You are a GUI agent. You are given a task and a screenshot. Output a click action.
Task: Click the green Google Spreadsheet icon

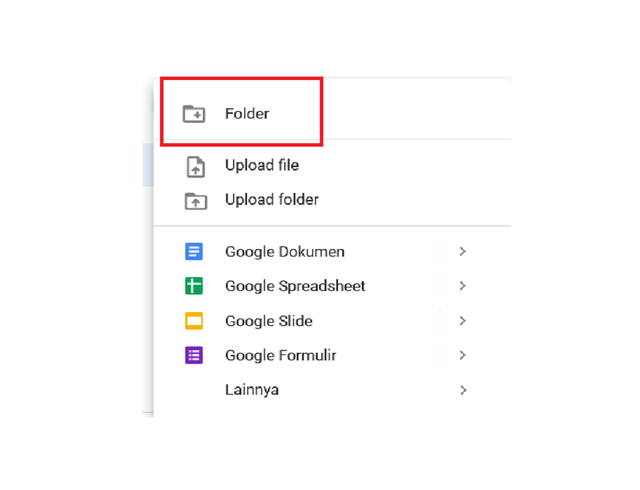pos(194,286)
